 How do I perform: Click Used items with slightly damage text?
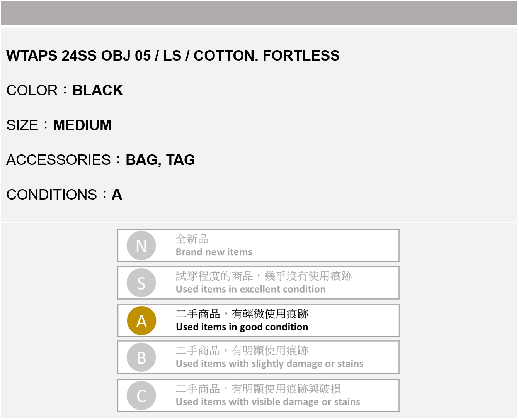tap(269, 364)
